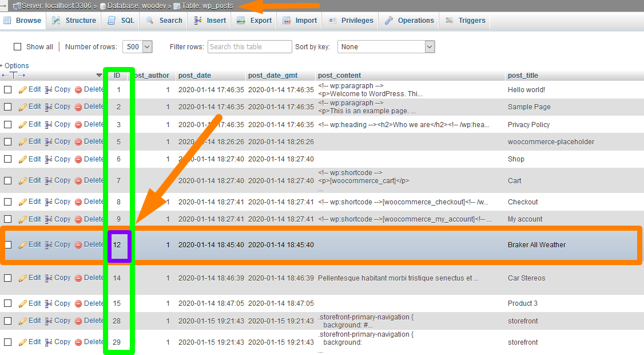
Task: Click the pencil Edit icon for Hello world! row
Action: (23, 90)
